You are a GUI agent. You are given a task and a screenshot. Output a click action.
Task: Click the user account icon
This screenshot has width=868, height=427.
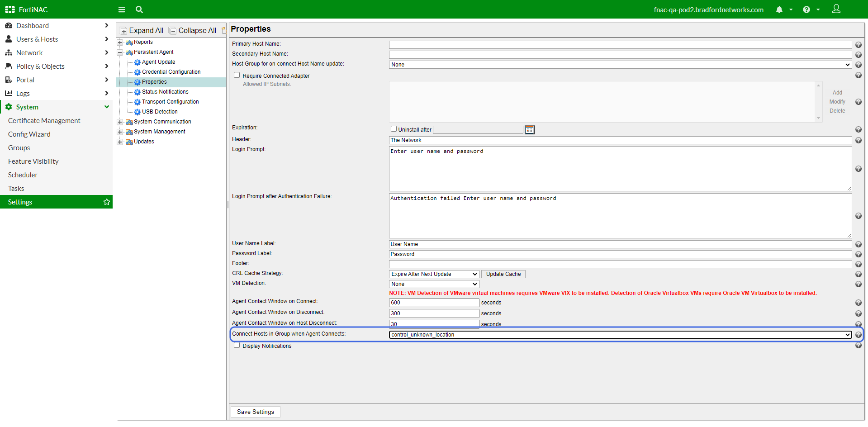[836, 9]
